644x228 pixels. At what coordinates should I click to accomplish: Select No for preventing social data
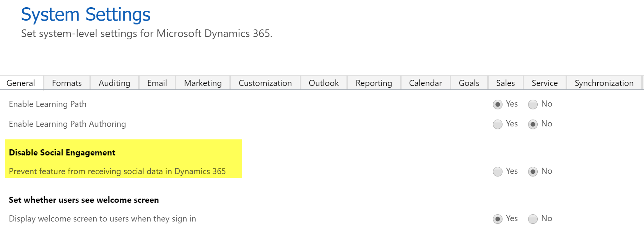(533, 171)
